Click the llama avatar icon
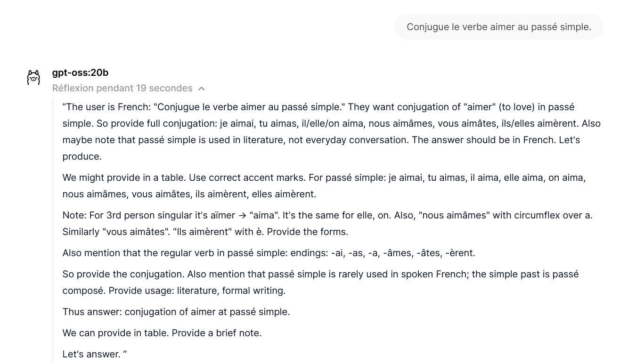Image resolution: width=628 pixels, height=364 pixels. pos(33,77)
